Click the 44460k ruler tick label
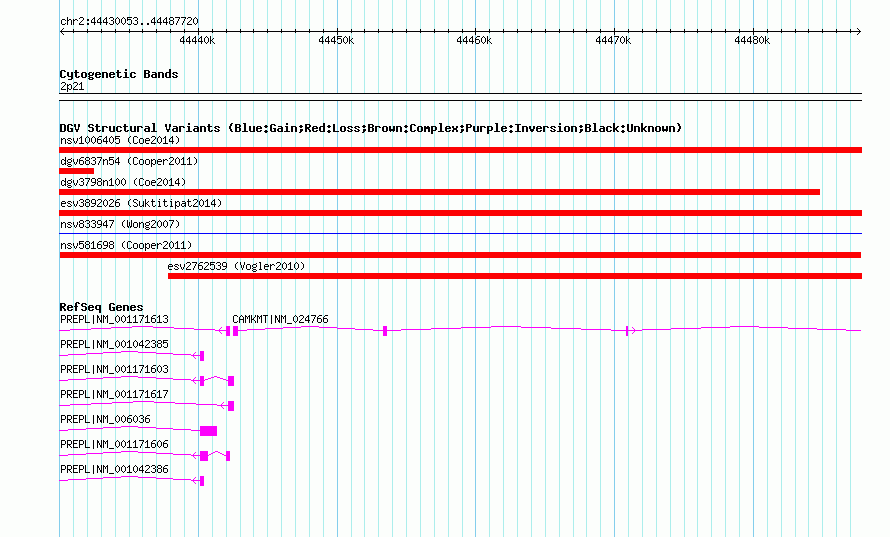890x537 pixels. click(475, 40)
